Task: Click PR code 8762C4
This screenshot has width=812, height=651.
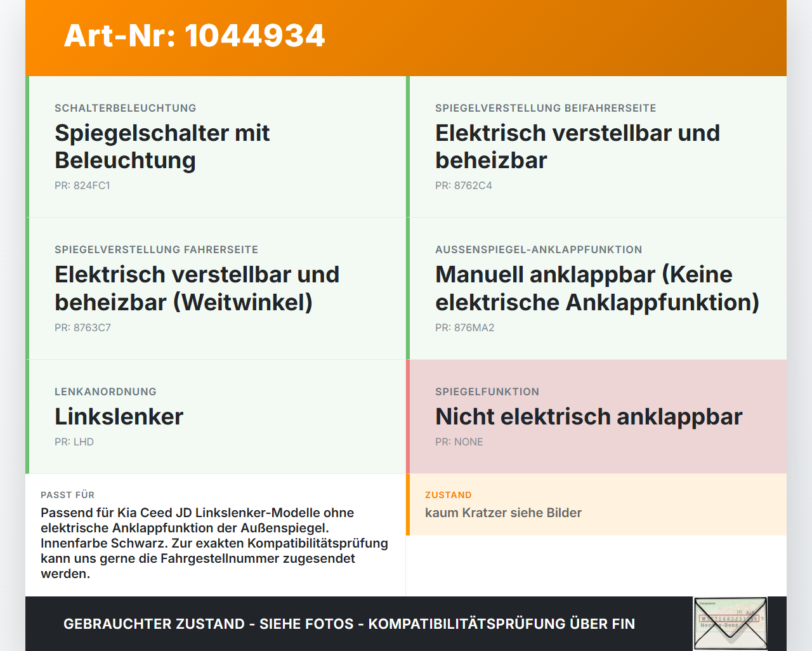Action: [464, 185]
